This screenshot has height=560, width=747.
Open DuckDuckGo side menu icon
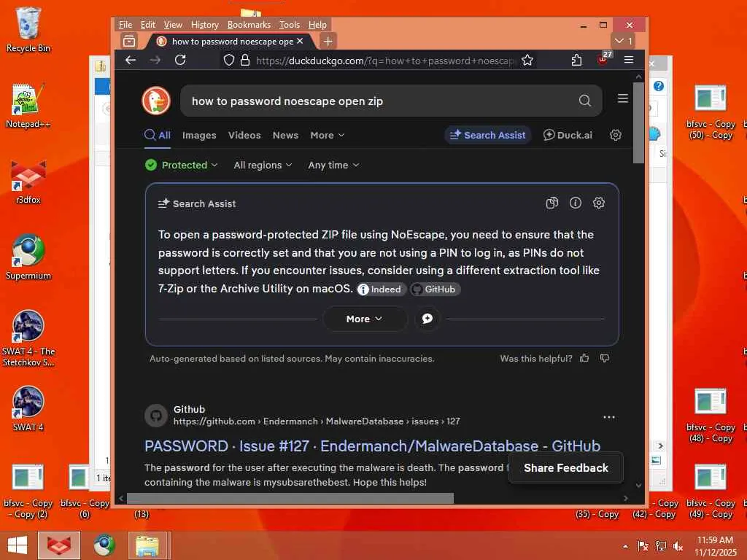point(623,98)
